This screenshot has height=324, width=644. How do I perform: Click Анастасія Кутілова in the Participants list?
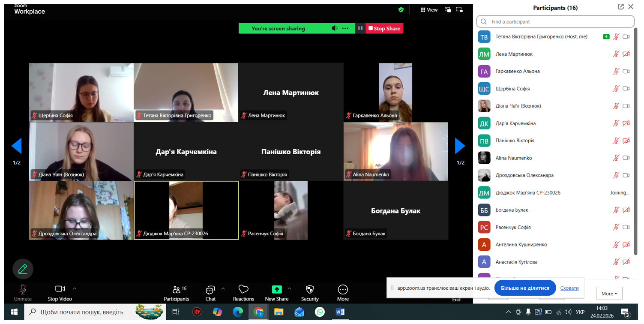516,262
